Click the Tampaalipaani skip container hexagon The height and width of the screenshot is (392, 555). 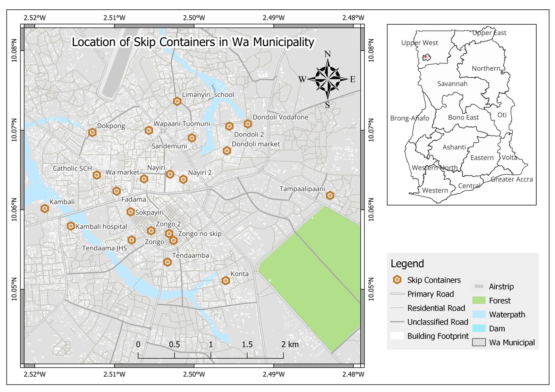(x=330, y=195)
